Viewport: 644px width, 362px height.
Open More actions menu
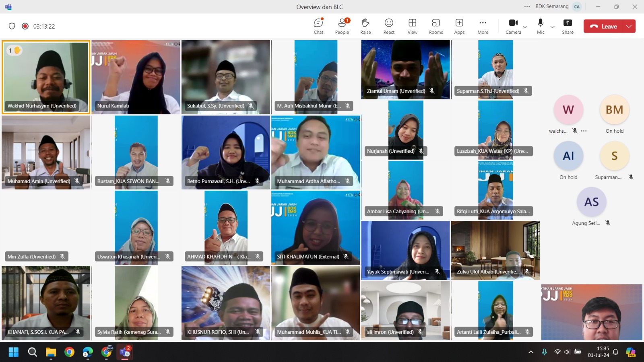(483, 26)
